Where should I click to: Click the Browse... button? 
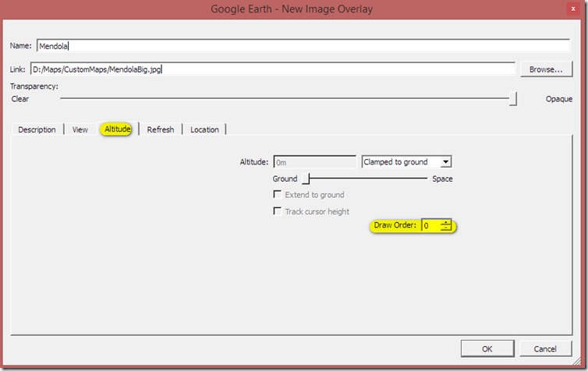tap(546, 69)
